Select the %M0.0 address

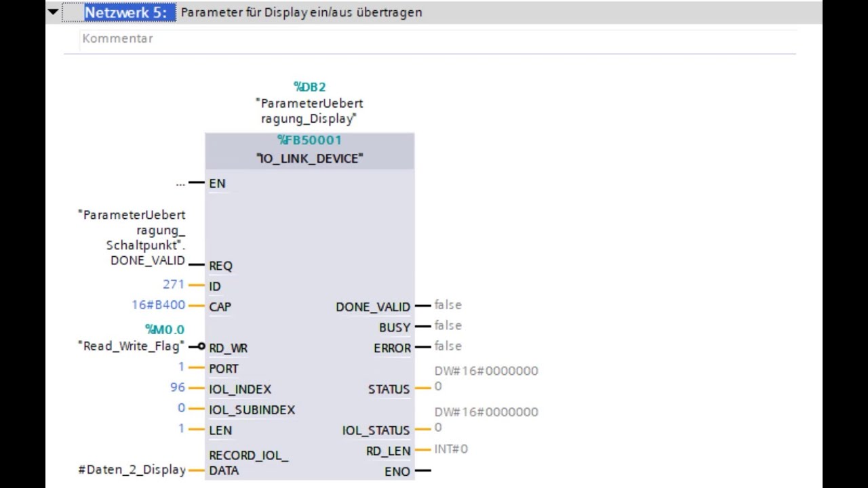pos(165,330)
